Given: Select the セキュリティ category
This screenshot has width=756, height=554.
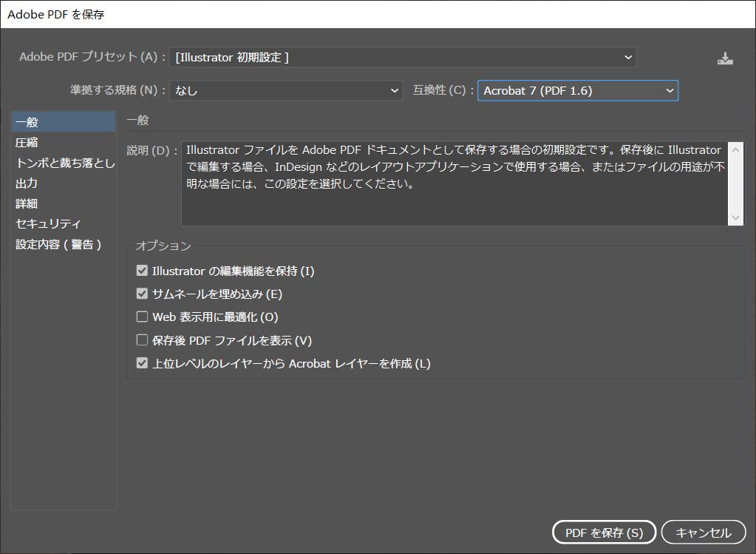Looking at the screenshot, I should [63, 224].
